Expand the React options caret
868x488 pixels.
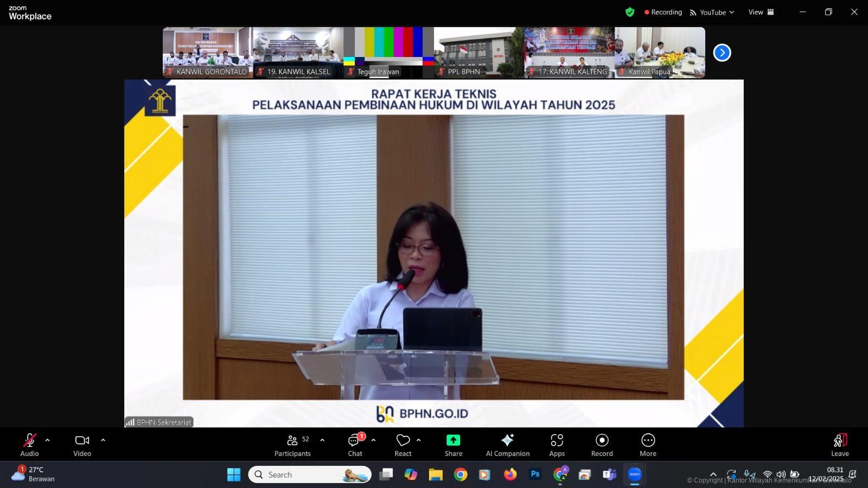coord(418,440)
